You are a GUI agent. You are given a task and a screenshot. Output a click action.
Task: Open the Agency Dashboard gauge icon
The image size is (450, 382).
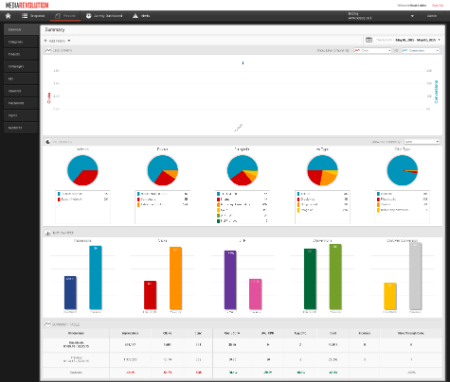(x=89, y=16)
